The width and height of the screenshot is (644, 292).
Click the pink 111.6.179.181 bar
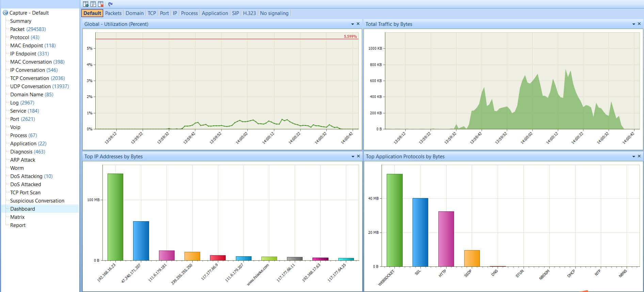coord(167,256)
